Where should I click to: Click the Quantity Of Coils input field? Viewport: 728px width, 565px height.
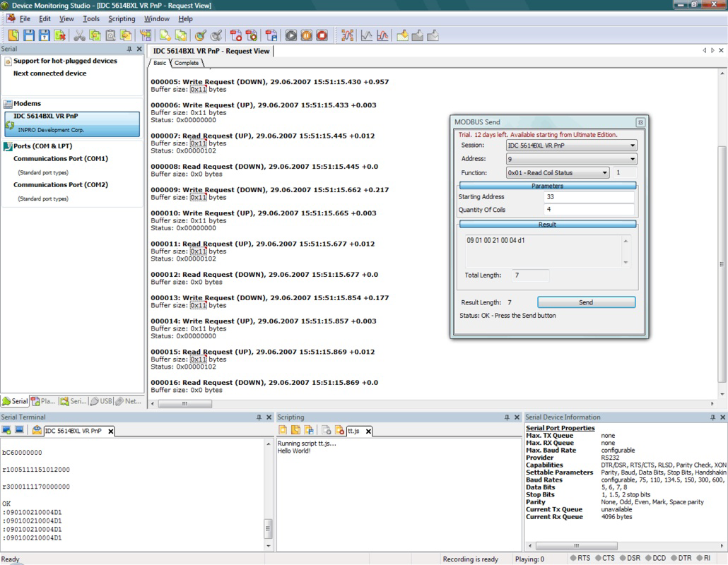(x=589, y=209)
